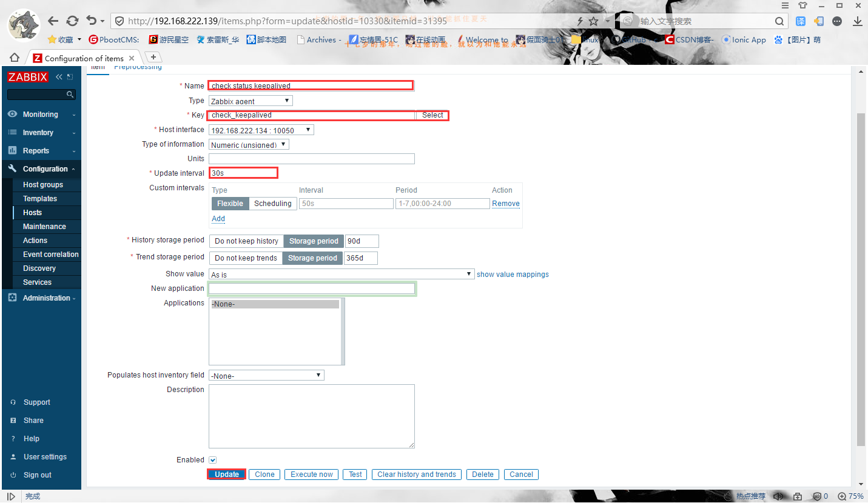Open Help from sidebar
This screenshot has width=868, height=503.
32,439
